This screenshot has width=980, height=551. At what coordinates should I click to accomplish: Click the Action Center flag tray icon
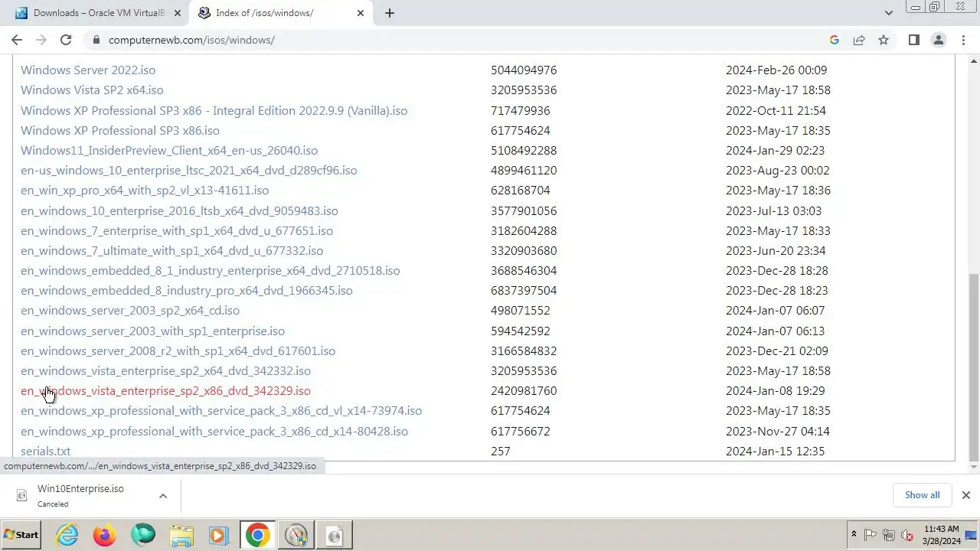click(871, 535)
